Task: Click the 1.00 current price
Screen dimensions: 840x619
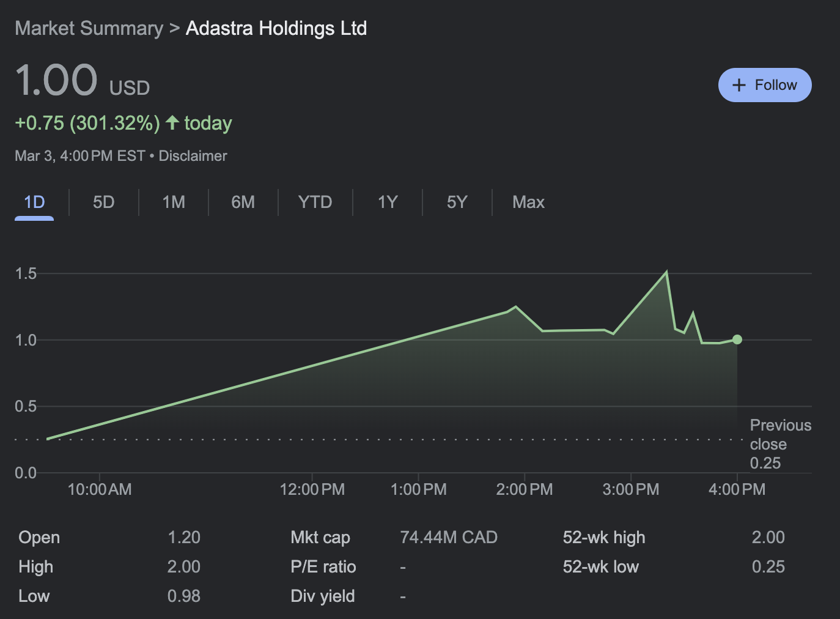Action: (56, 81)
